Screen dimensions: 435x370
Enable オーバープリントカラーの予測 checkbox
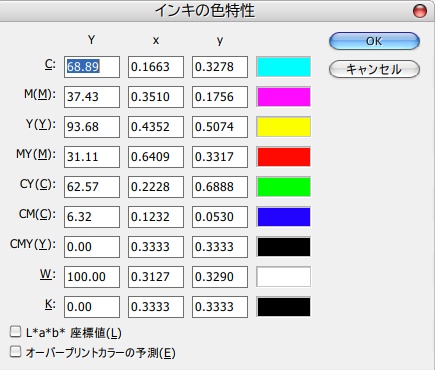[x=15, y=352]
